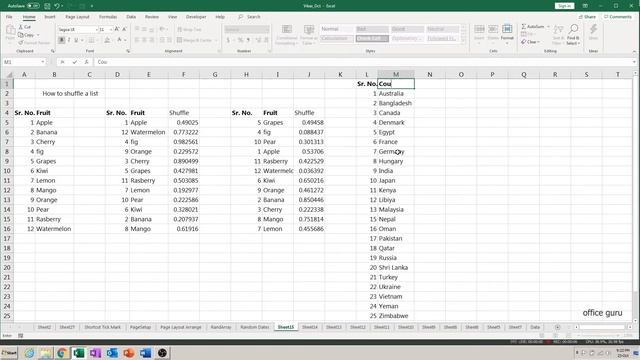Click Merge & Center

click(194, 40)
